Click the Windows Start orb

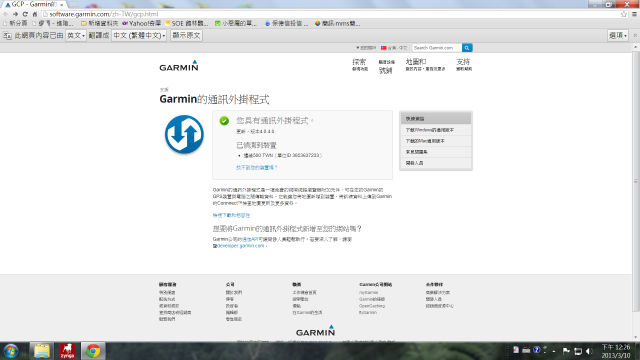[11, 351]
